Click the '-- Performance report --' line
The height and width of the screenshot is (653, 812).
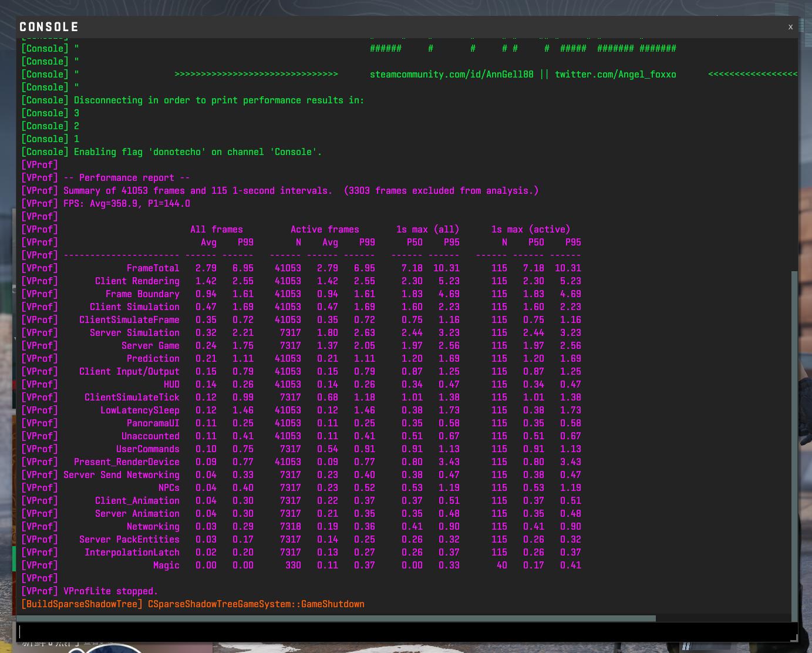tap(126, 178)
